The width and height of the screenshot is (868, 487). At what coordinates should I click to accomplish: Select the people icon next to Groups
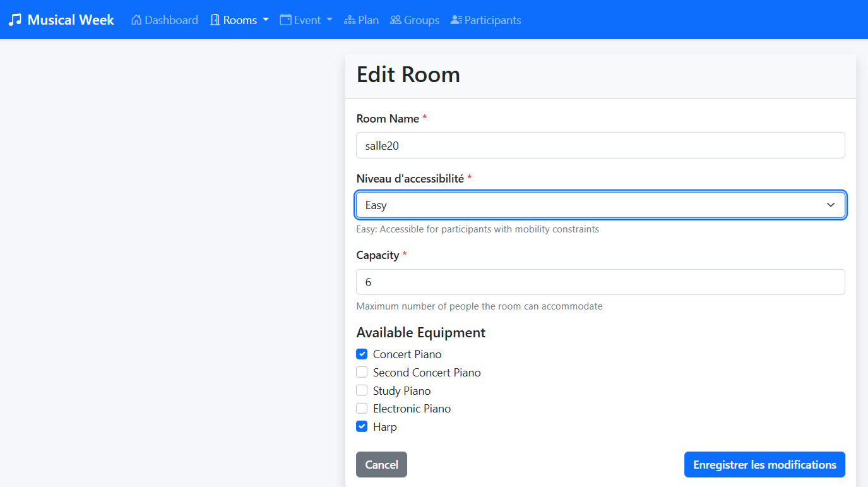[396, 20]
